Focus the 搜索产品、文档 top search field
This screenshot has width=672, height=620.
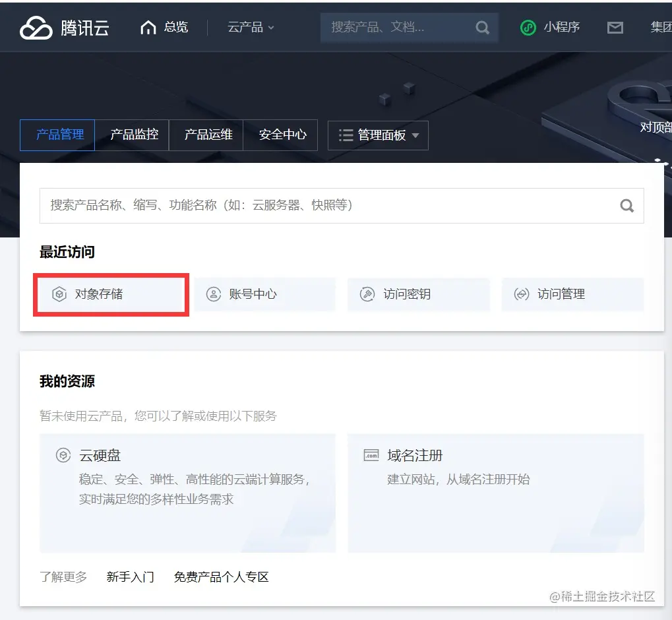coord(410,28)
